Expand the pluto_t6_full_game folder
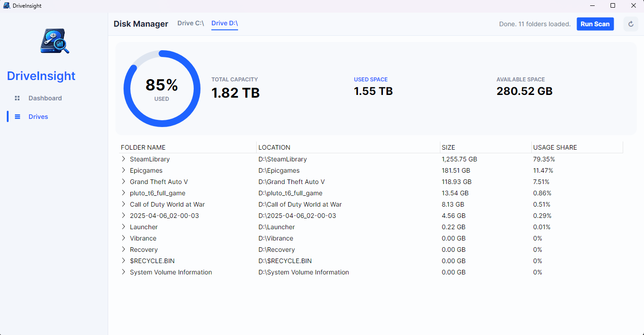 point(123,193)
